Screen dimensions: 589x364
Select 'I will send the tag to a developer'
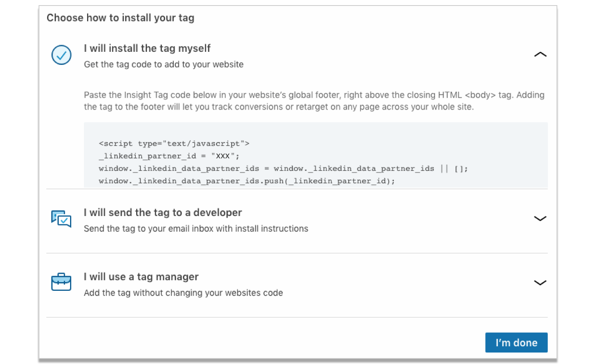coord(163,212)
